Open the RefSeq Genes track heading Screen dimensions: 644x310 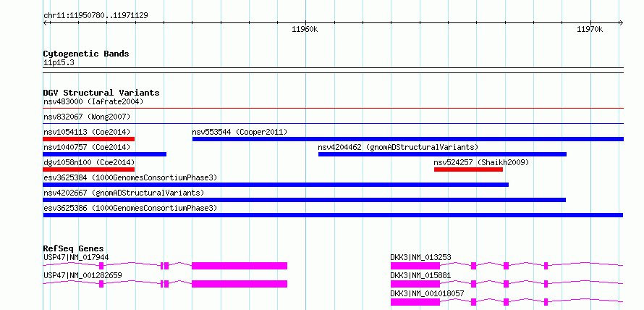point(74,248)
